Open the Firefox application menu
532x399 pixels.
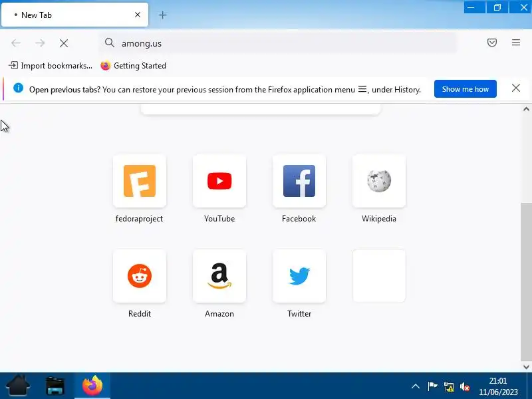[516, 43]
